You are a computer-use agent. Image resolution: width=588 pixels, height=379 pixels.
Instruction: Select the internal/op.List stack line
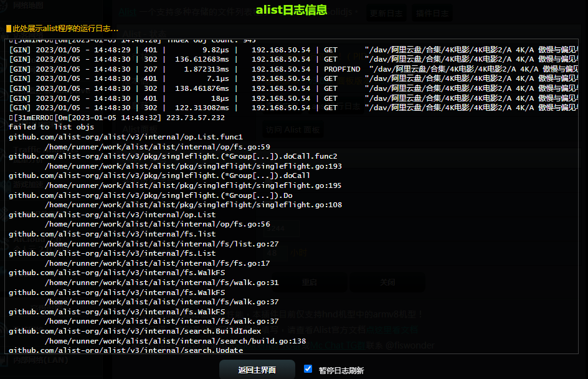click(x=112, y=215)
